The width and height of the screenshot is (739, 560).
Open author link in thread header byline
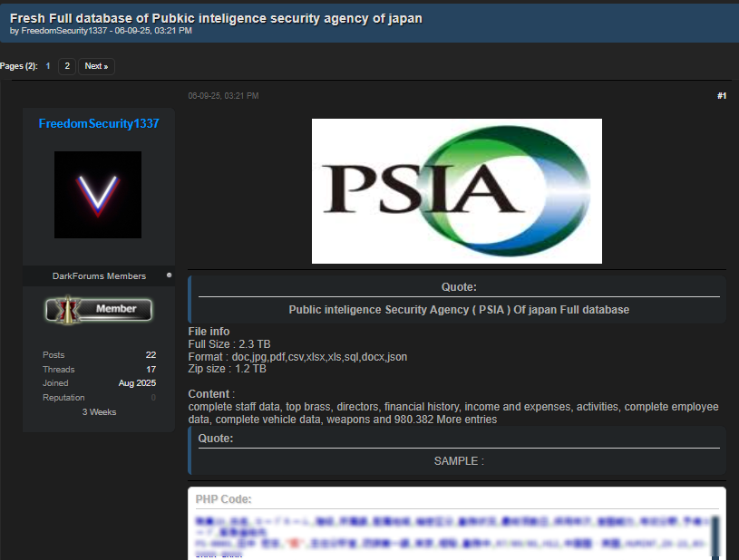64,31
